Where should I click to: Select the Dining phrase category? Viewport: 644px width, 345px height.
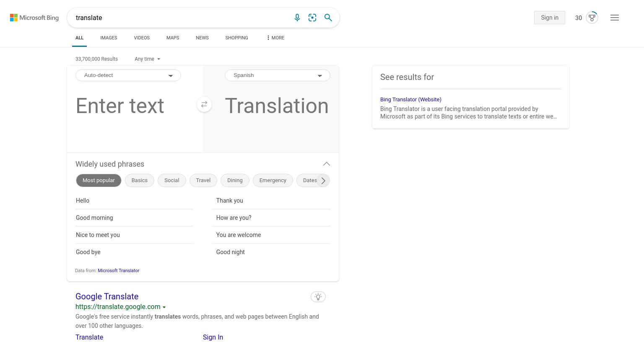[235, 180]
